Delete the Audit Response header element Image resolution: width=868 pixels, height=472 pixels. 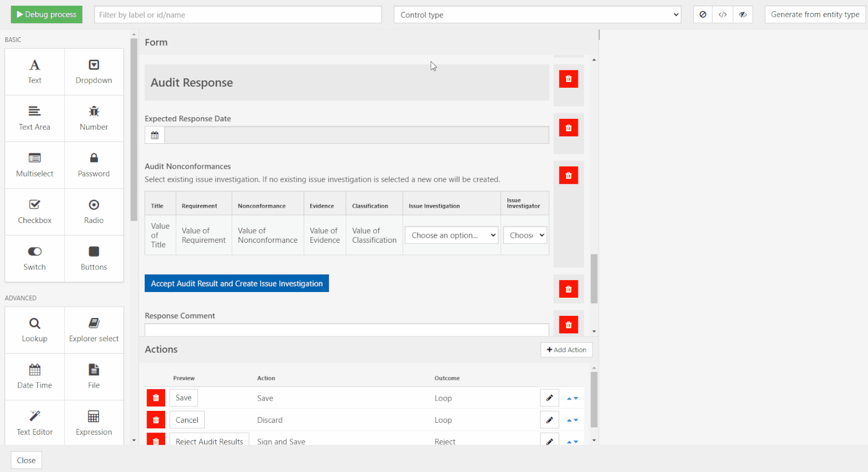[x=568, y=79]
